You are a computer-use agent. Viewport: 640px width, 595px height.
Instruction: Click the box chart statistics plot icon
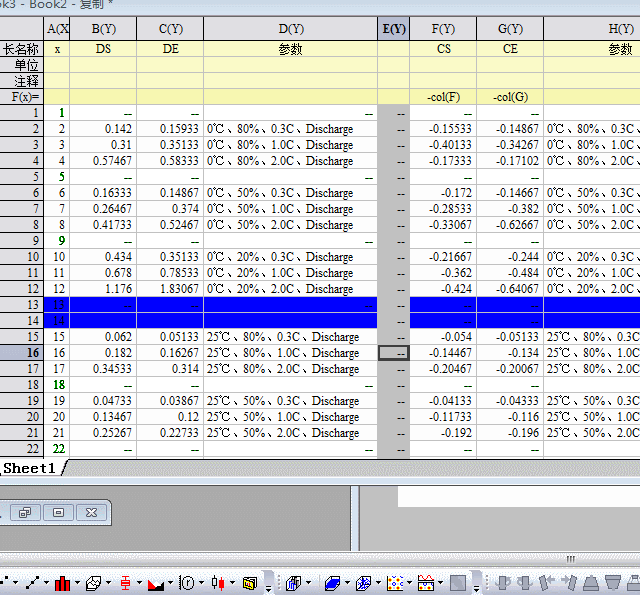coord(126,582)
